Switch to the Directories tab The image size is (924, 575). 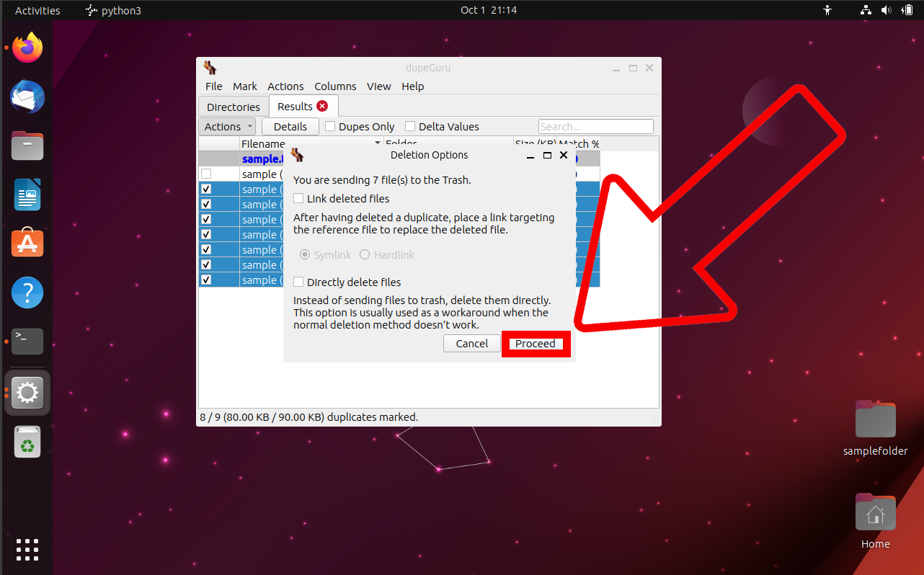232,106
